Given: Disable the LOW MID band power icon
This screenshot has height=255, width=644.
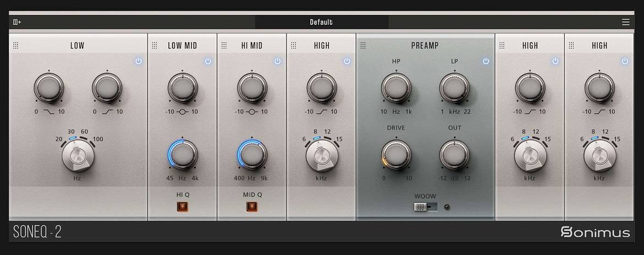Looking at the screenshot, I should coord(208,61).
